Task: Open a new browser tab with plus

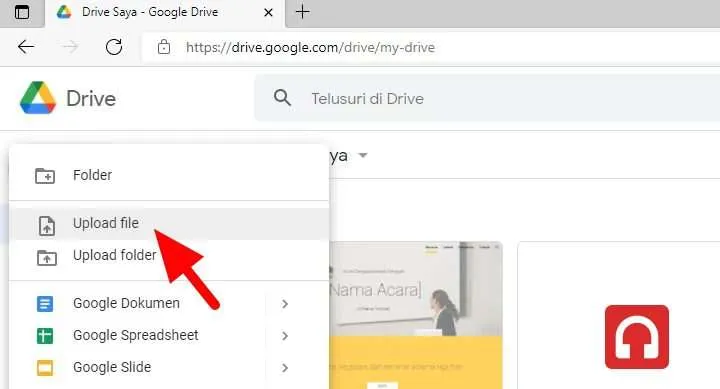Action: 303,11
